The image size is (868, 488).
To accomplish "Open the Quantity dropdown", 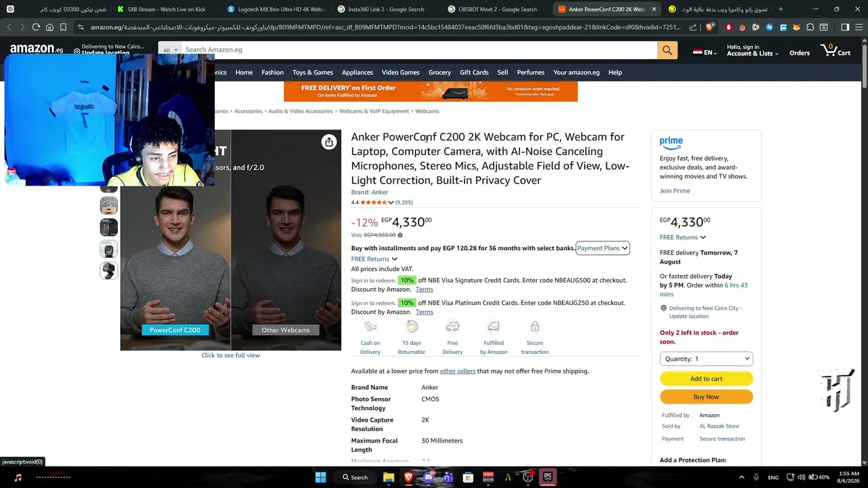I will click(x=706, y=359).
